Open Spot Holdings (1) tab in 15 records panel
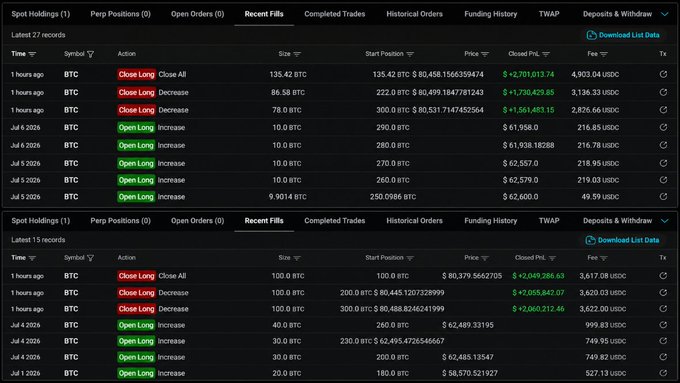Image resolution: width=680 pixels, height=383 pixels. (x=41, y=220)
